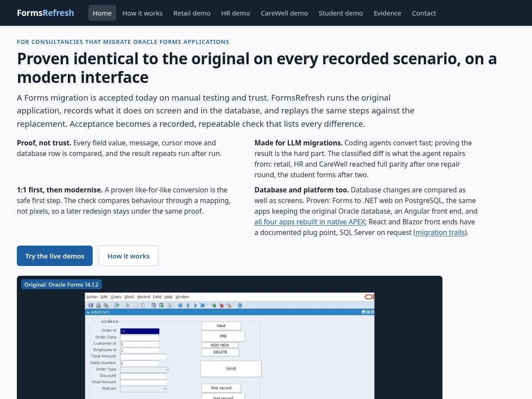532x399 pixels.
Task: Click the Exit door icon in Forms toolbar
Action: point(117,305)
